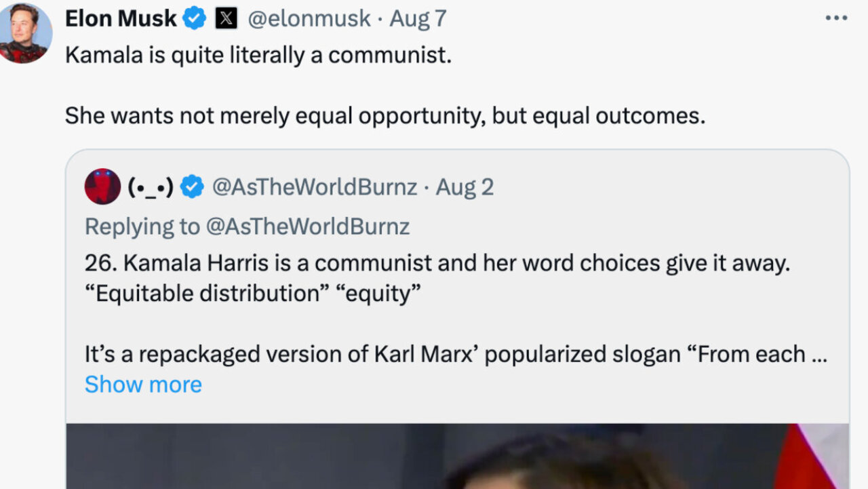This screenshot has height=489, width=868.
Task: Click the Aug 2 quoted post timestamp
Action: click(x=465, y=187)
